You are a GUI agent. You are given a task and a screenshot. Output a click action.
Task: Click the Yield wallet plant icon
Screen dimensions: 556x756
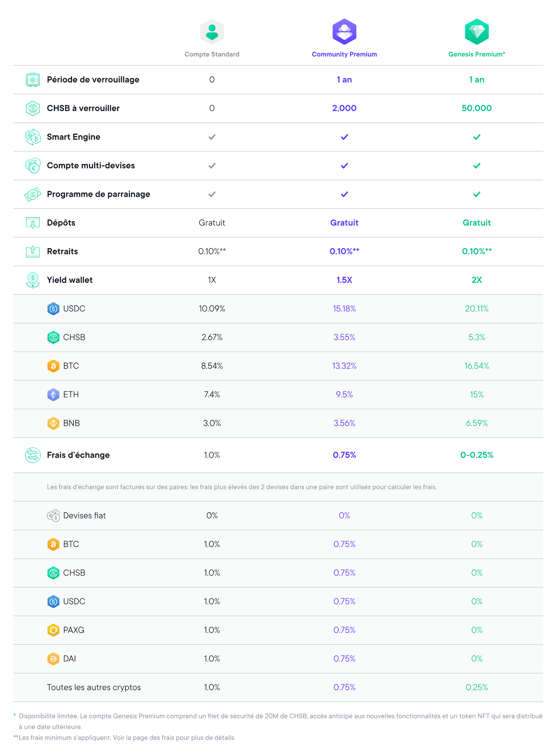(33, 280)
